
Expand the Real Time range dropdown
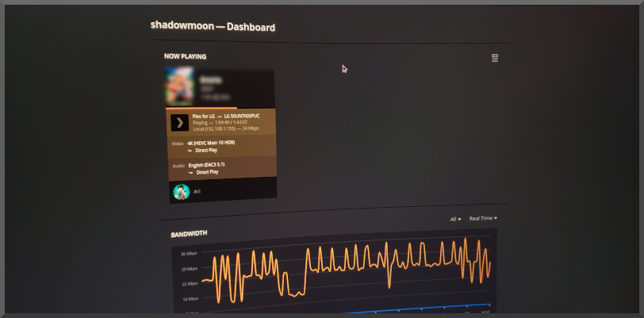[483, 218]
